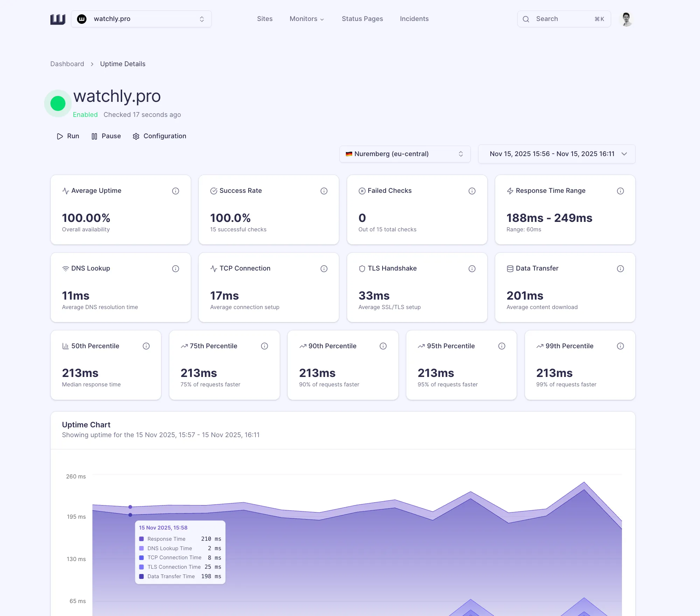
Task: Open the user profile avatar
Action: [626, 19]
